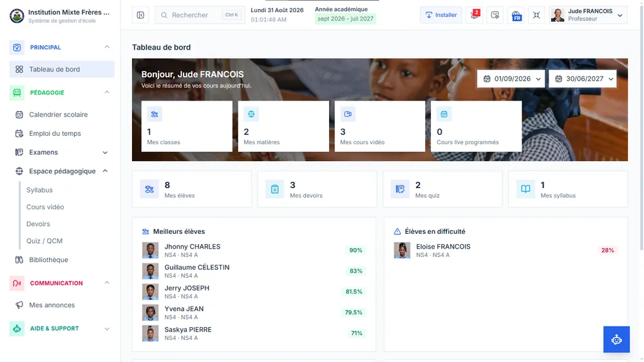Select student Saskya PIERRE name
This screenshot has width=644, height=362.
tap(188, 330)
